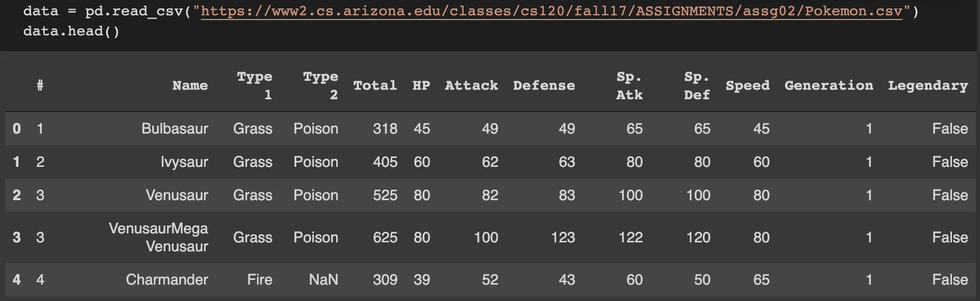Click the Fire type cell
The image size is (980, 301).
pyautogui.click(x=260, y=280)
